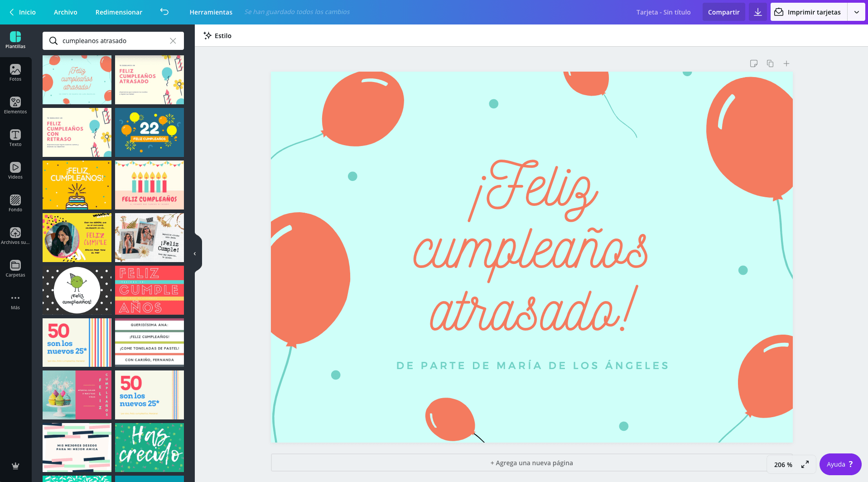
Task: Select the green Has crecido template
Action: coord(149,448)
